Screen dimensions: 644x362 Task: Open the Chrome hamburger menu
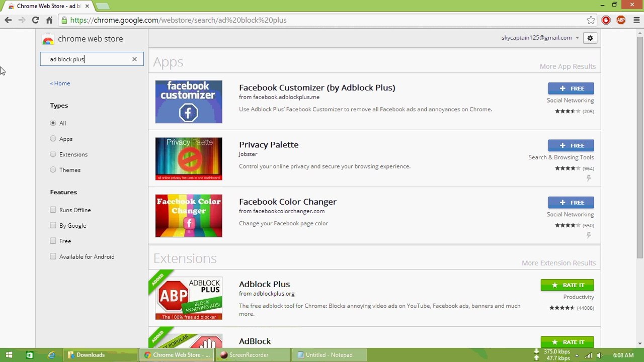636,20
